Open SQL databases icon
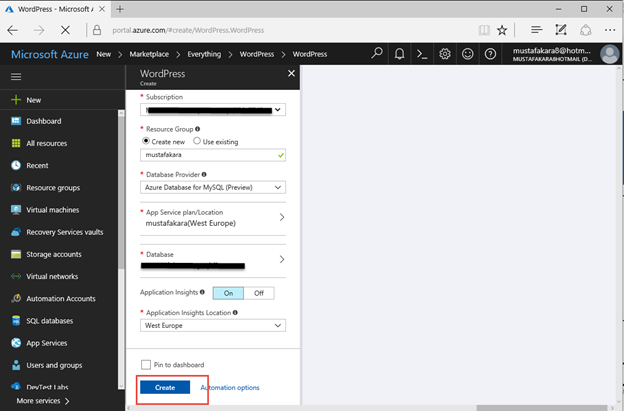This screenshot has height=411, width=624. (16, 321)
